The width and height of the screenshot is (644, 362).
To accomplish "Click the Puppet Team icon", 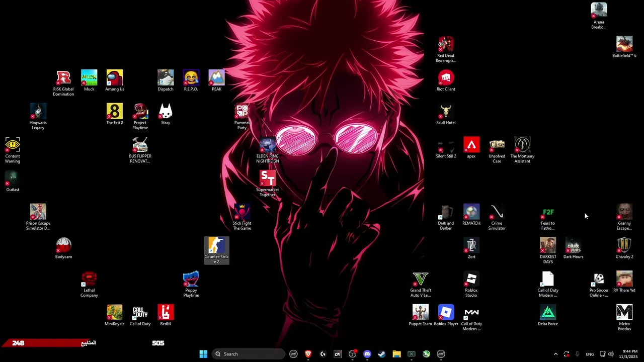I will [x=421, y=315].
